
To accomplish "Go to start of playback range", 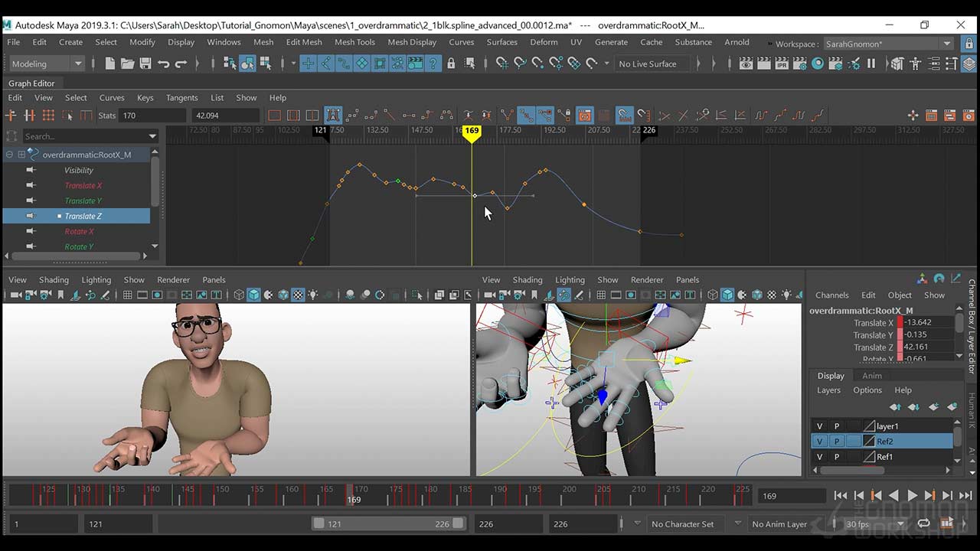I will pyautogui.click(x=841, y=496).
